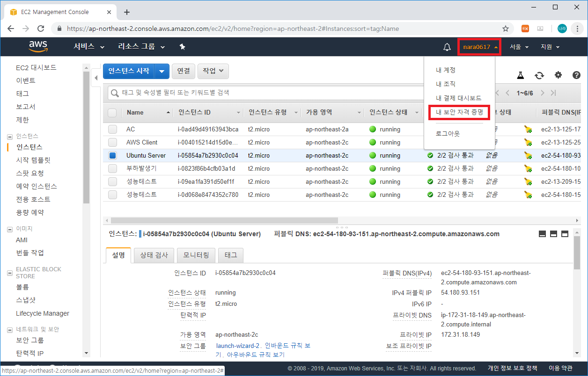Toggle the select-all instances checkbox
Image resolution: width=588 pixels, height=376 pixels.
click(x=112, y=113)
